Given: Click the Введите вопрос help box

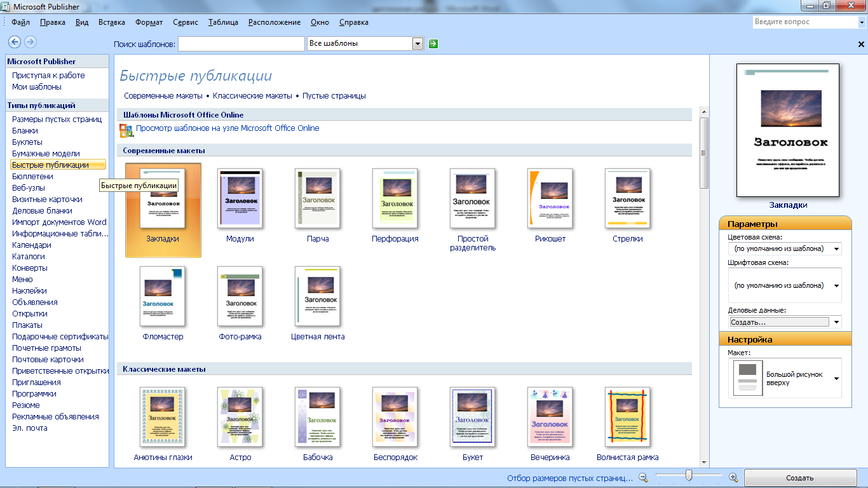Looking at the screenshot, I should (x=805, y=22).
